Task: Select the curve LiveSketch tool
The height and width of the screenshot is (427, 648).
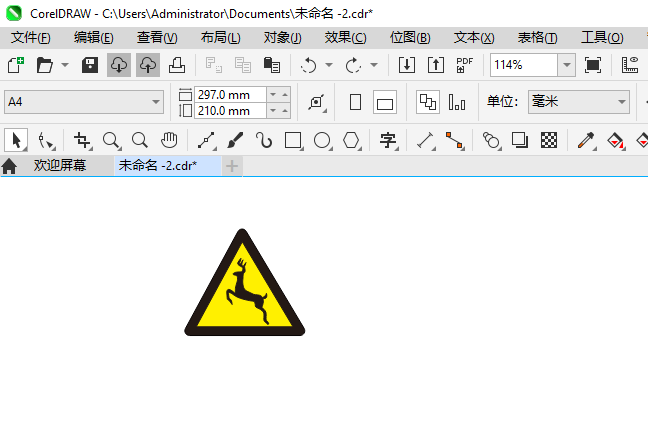Action: coord(264,140)
